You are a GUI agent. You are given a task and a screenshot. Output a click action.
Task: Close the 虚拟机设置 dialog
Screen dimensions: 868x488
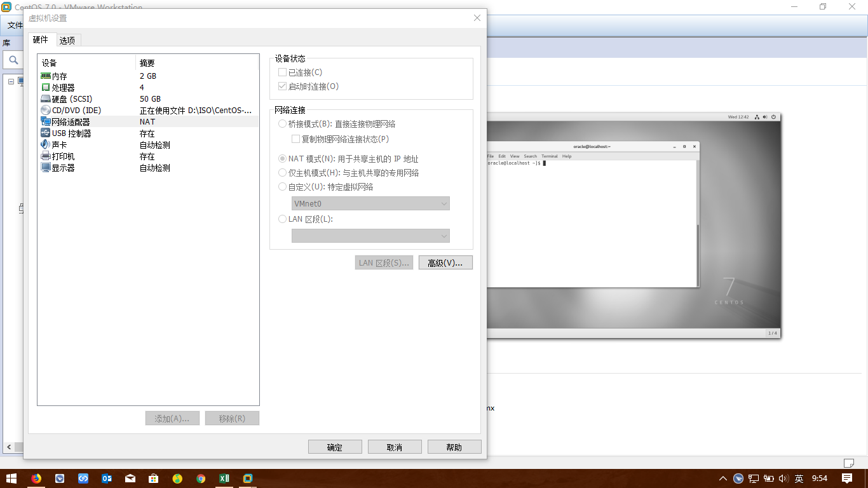[x=477, y=18]
